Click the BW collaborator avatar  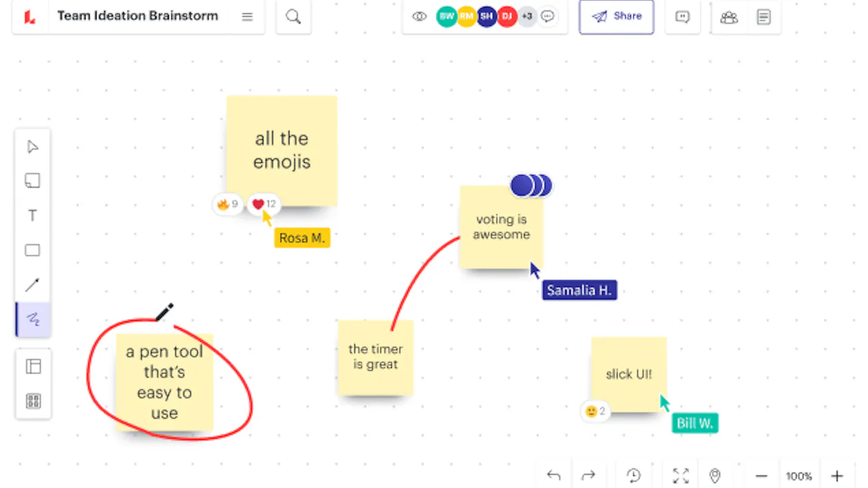tap(446, 16)
